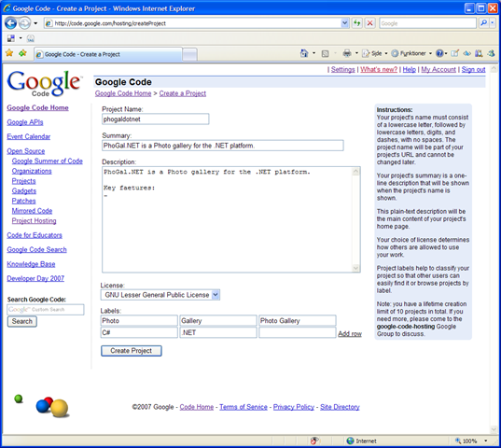This screenshot has height=448, width=501.
Task: Open the address bar URL dropdown
Action: point(344,23)
